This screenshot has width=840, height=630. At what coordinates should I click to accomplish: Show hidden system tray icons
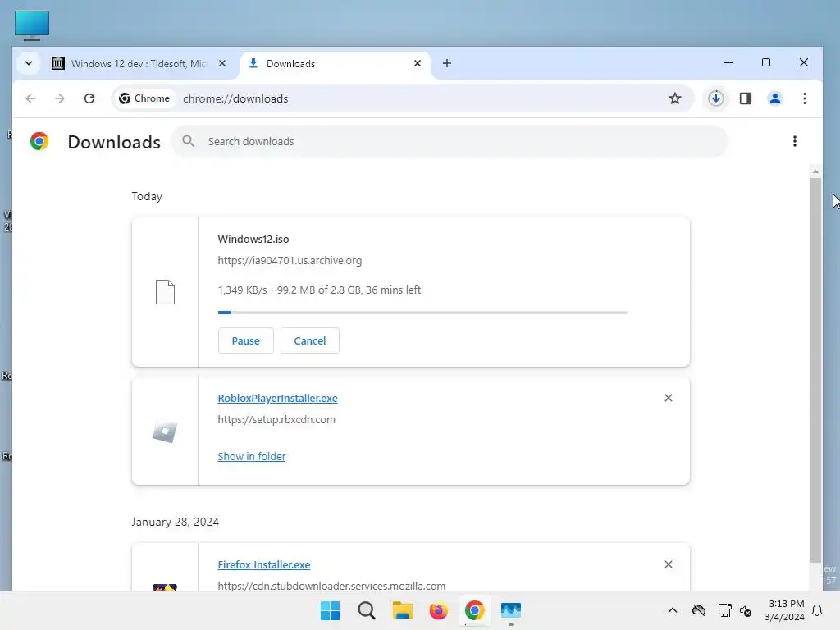(x=673, y=610)
